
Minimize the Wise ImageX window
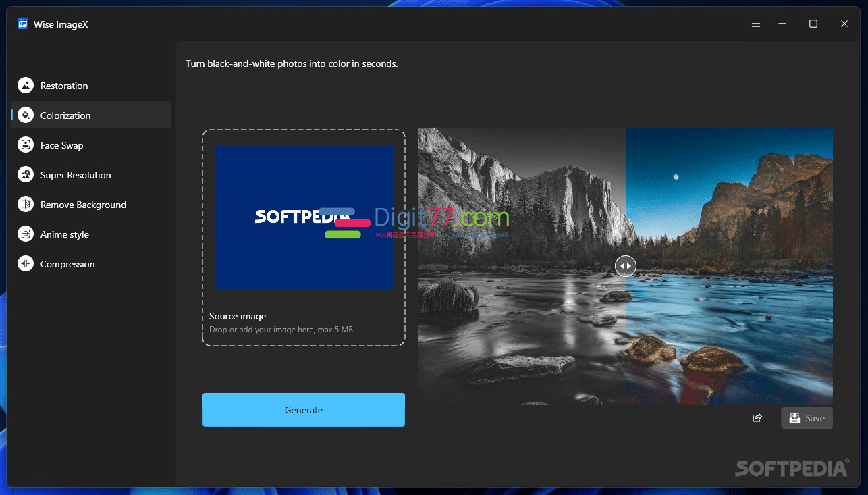(x=782, y=24)
